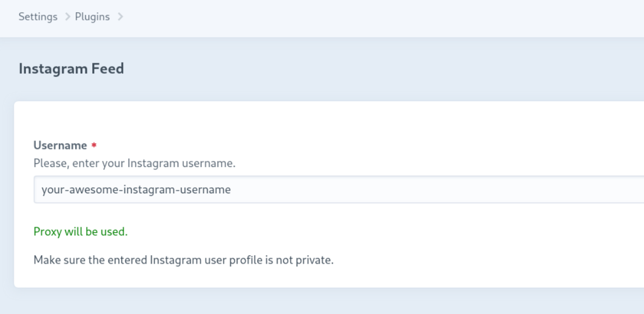Screen dimensions: 644x314
Task: Open the Settings breadcrumb link
Action: 38,17
